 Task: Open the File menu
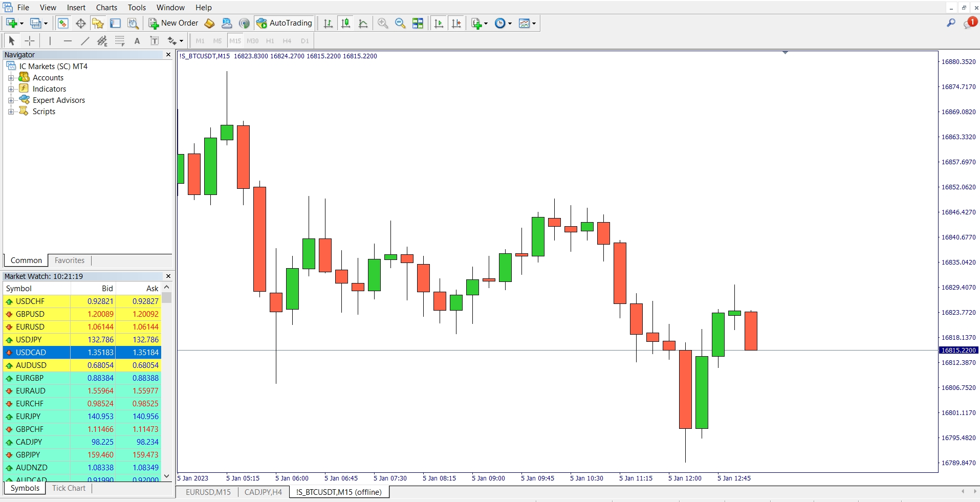point(23,8)
